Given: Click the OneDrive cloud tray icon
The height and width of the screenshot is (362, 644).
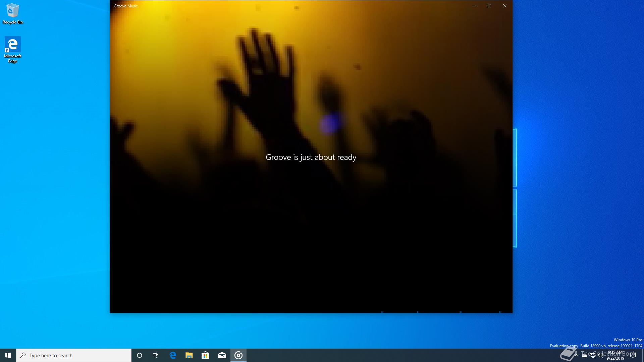Looking at the screenshot, I should click(x=585, y=355).
